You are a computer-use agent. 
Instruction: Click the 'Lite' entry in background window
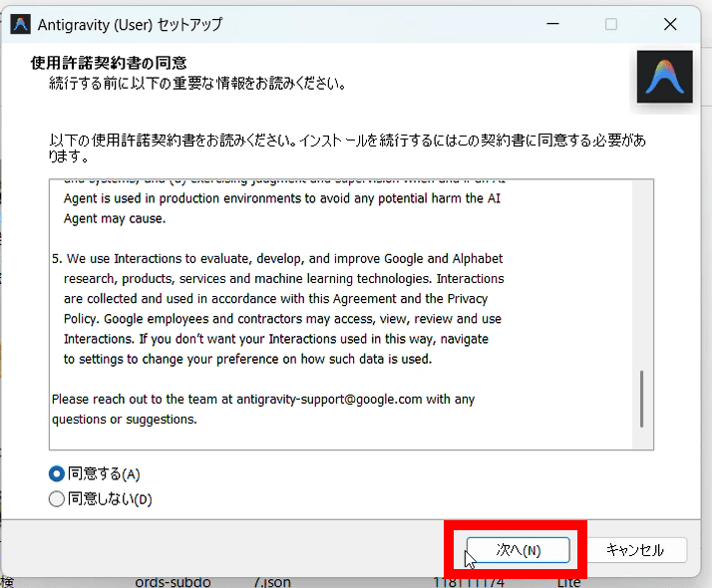point(568,580)
